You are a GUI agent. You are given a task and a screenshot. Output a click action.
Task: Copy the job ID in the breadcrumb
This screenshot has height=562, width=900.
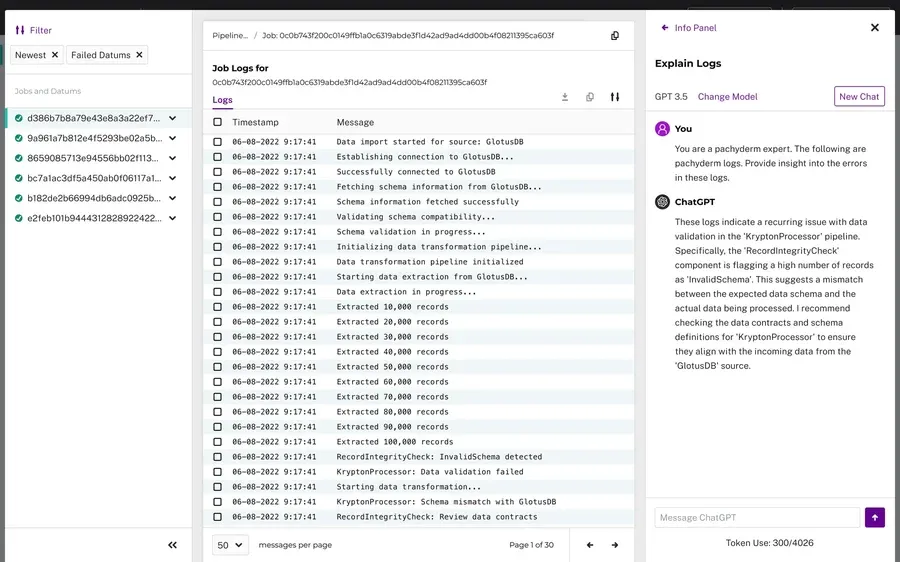615,36
